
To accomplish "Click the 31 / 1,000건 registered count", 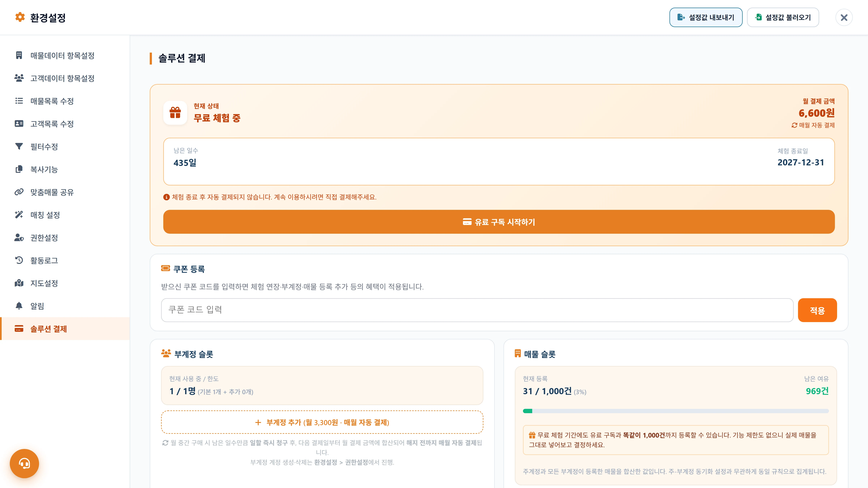I will 547,391.
